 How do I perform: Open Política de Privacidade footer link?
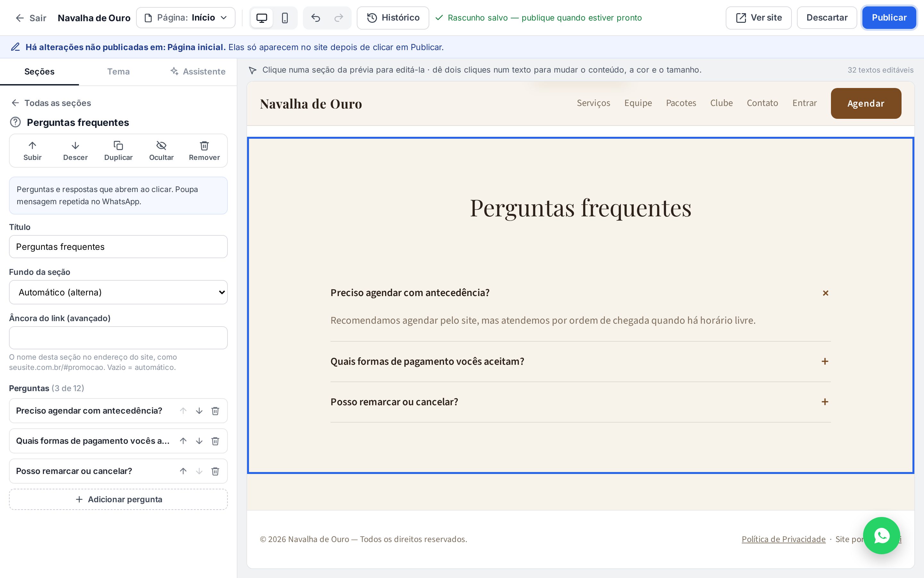click(x=783, y=539)
